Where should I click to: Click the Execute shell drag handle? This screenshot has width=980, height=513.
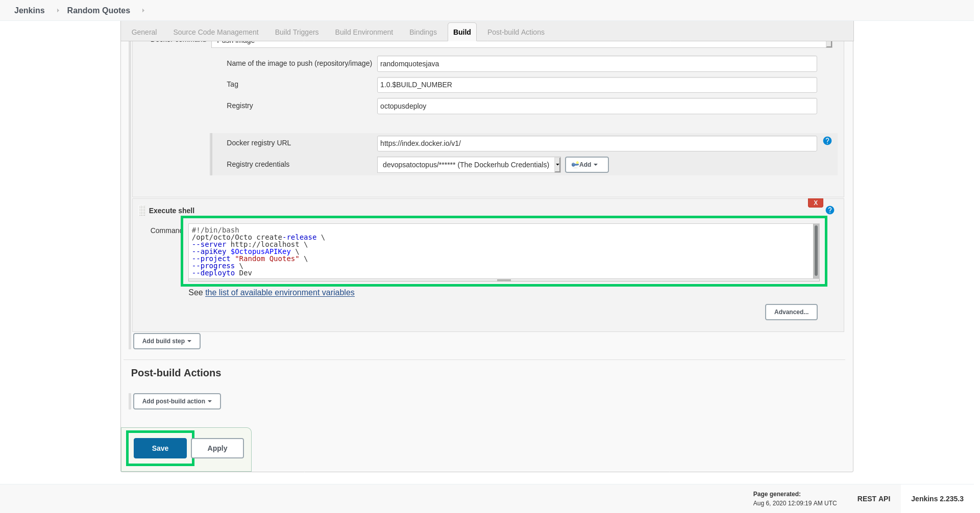[x=142, y=210]
